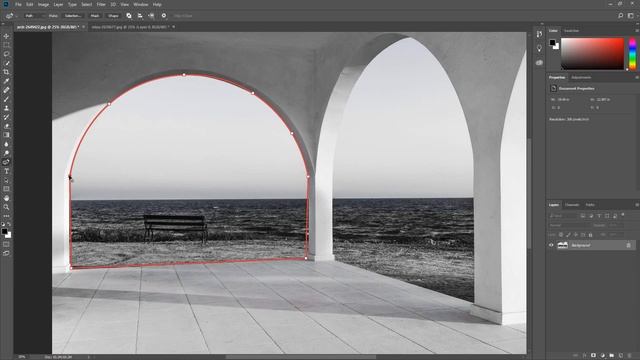Select the Spot Healing Brush tool
Image resolution: width=640 pixels, height=360 pixels.
[x=6, y=90]
